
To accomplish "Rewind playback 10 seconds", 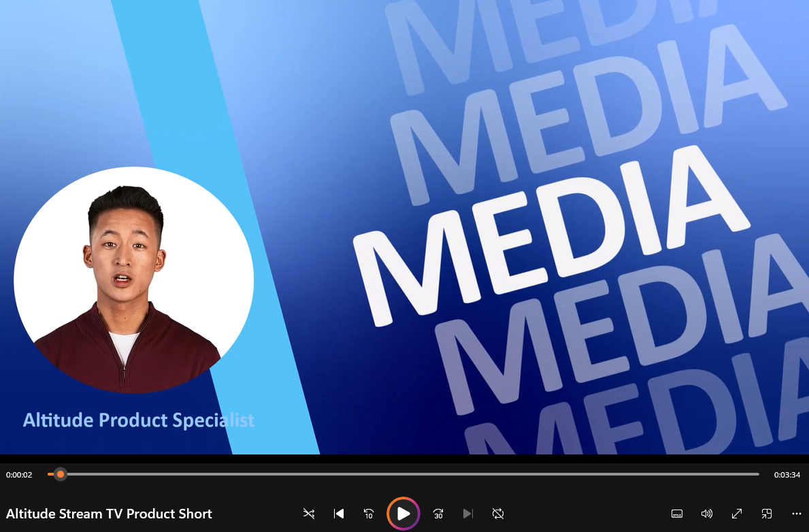I will coord(368,514).
